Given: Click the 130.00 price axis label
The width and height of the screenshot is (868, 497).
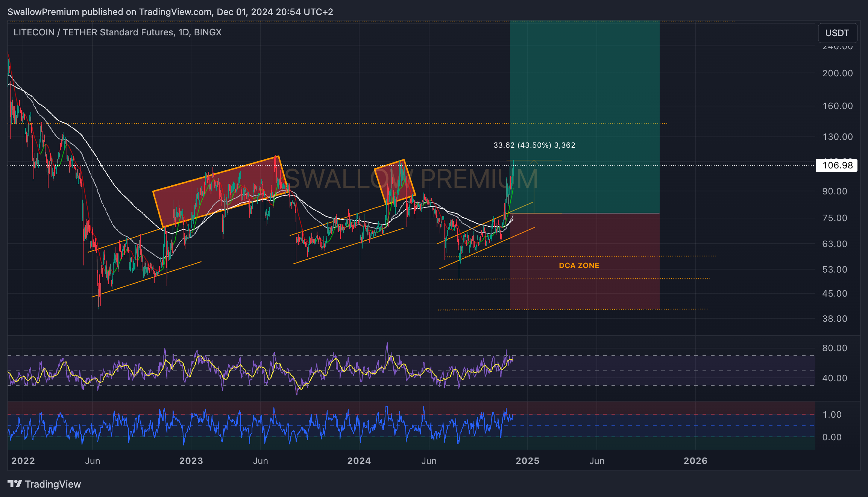Looking at the screenshot, I should (838, 137).
